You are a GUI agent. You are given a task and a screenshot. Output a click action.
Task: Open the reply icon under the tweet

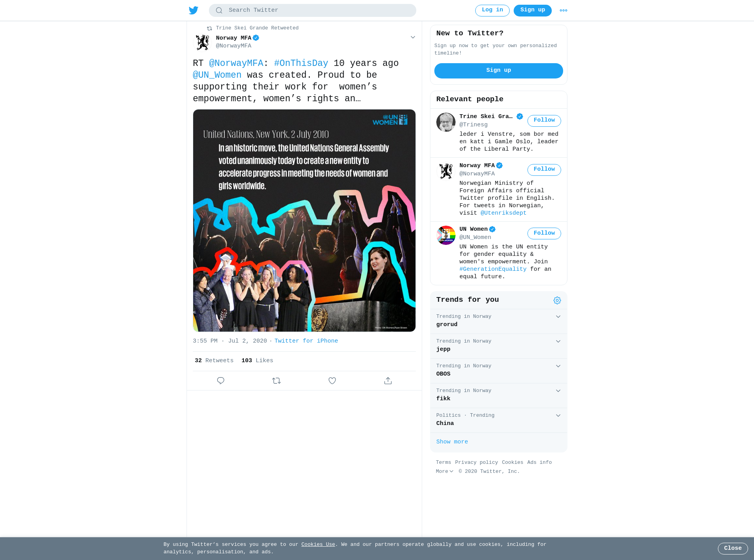coord(221,381)
